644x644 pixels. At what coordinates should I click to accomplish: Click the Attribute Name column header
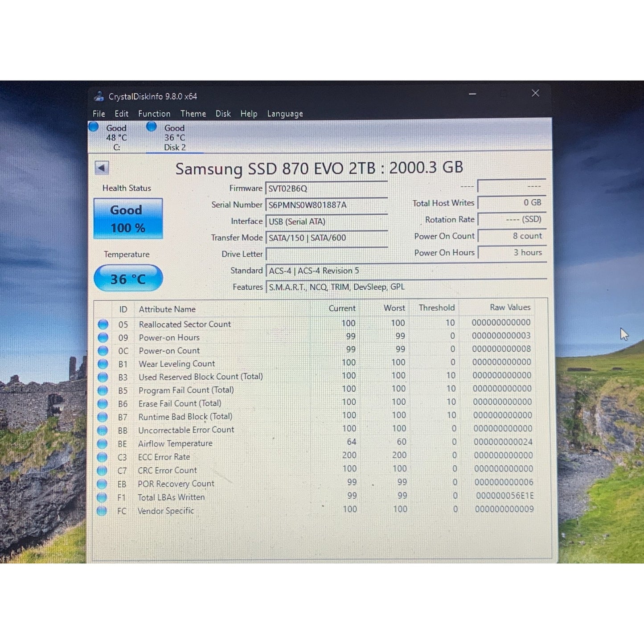[167, 309]
